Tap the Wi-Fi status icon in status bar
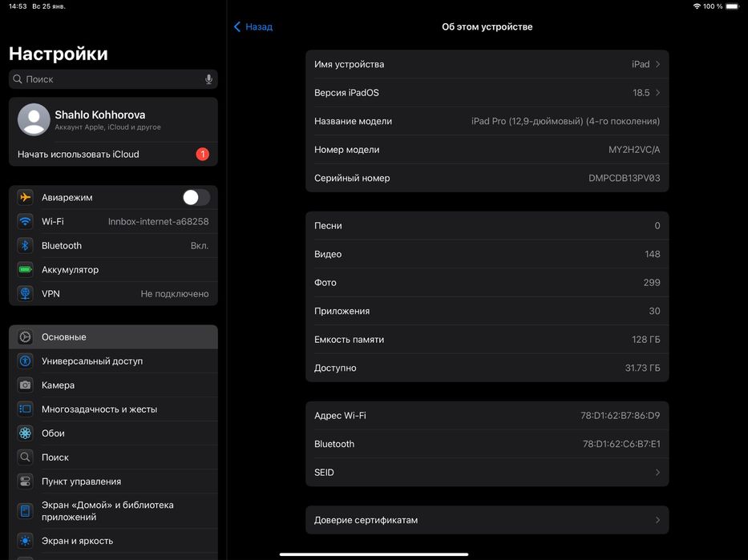This screenshot has height=560, width=748. (697, 6)
